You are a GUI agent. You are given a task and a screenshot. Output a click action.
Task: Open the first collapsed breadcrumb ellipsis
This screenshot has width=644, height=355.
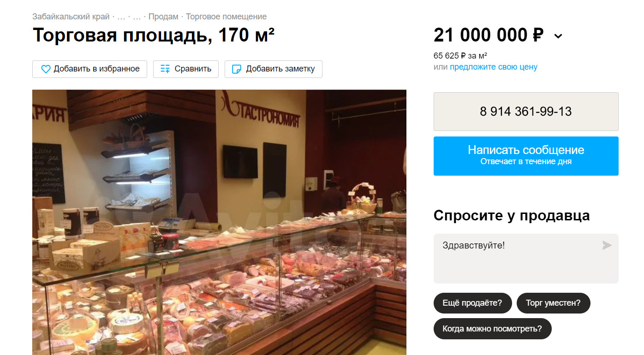point(121,17)
